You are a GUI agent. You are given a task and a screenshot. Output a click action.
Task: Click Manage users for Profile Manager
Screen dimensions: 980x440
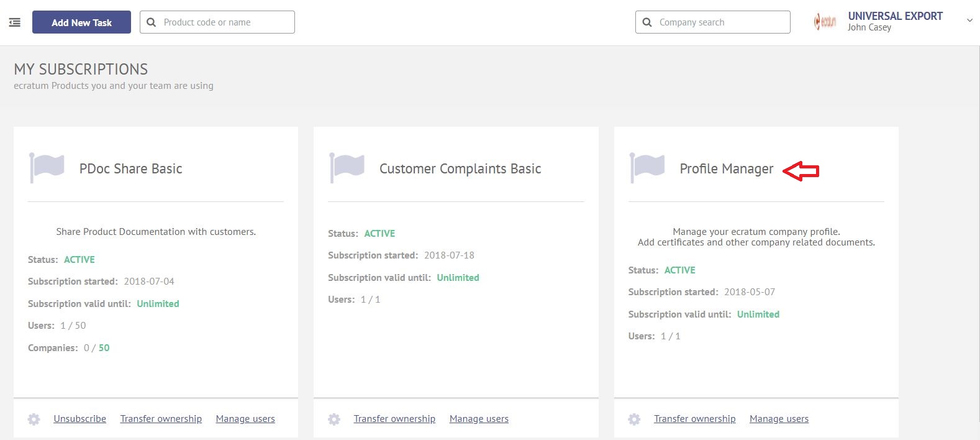click(x=779, y=419)
